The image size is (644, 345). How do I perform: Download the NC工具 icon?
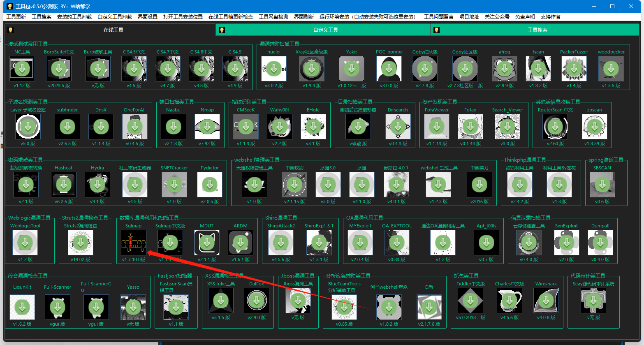pyautogui.click(x=22, y=69)
